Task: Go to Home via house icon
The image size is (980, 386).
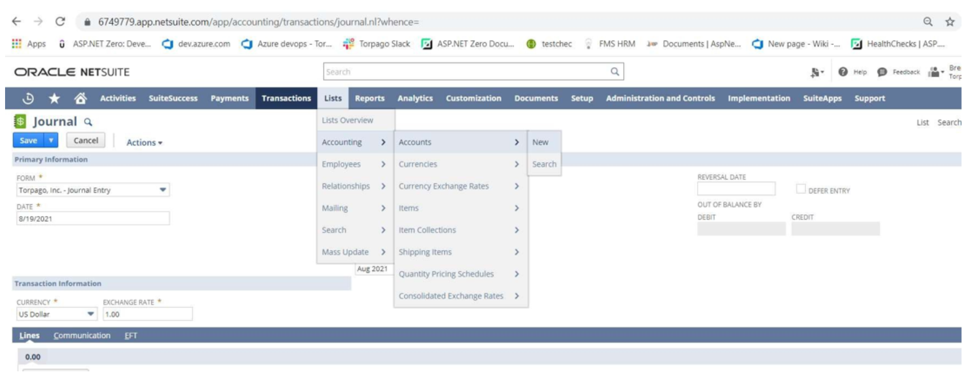Action: click(81, 98)
